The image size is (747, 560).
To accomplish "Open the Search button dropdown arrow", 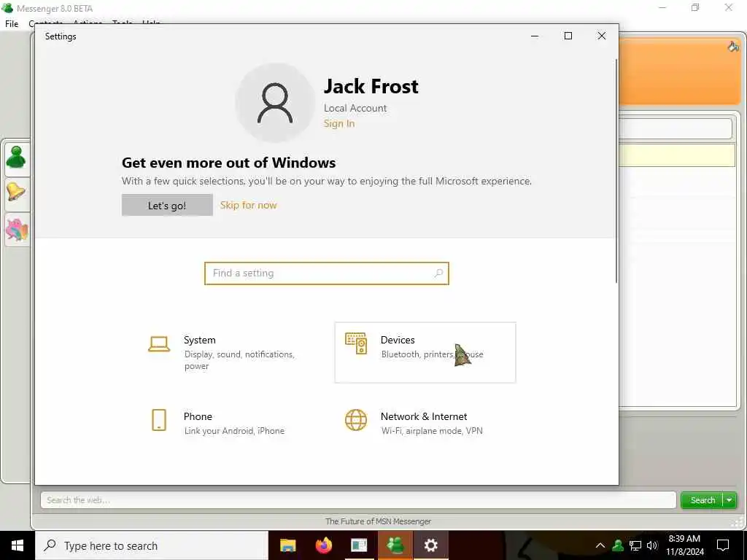I will 729,500.
